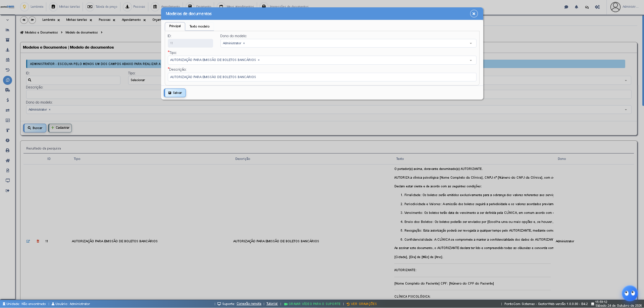Open the notifications bell icon

point(577,7)
